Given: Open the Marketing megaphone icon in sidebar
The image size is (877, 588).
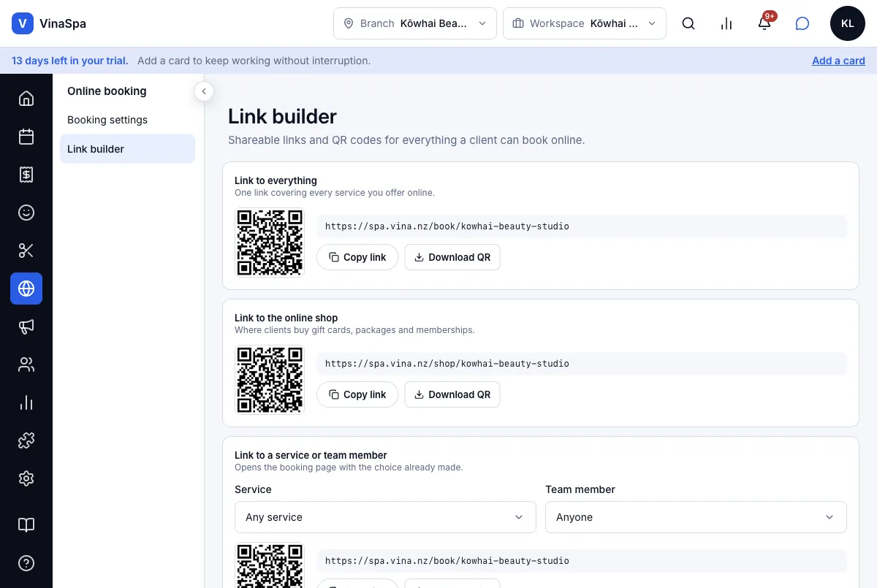Looking at the screenshot, I should click(26, 327).
